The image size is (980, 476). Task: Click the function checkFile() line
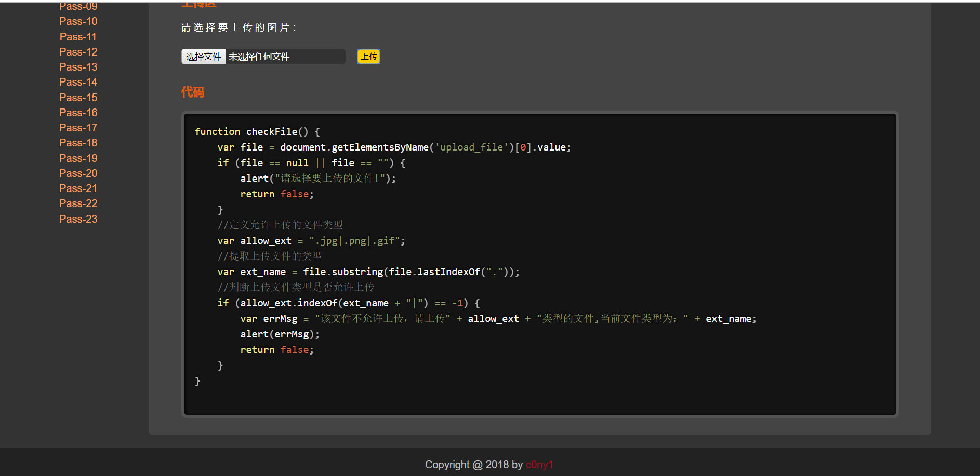click(257, 132)
